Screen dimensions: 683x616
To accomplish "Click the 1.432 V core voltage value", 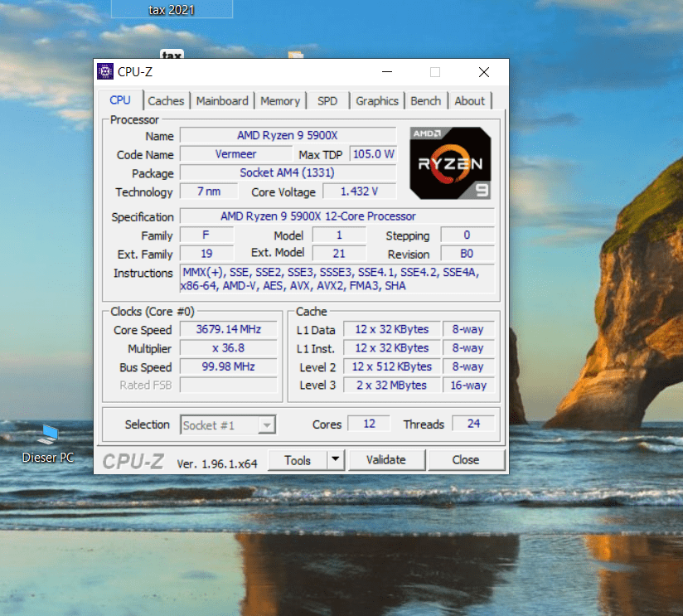I will coord(360,192).
